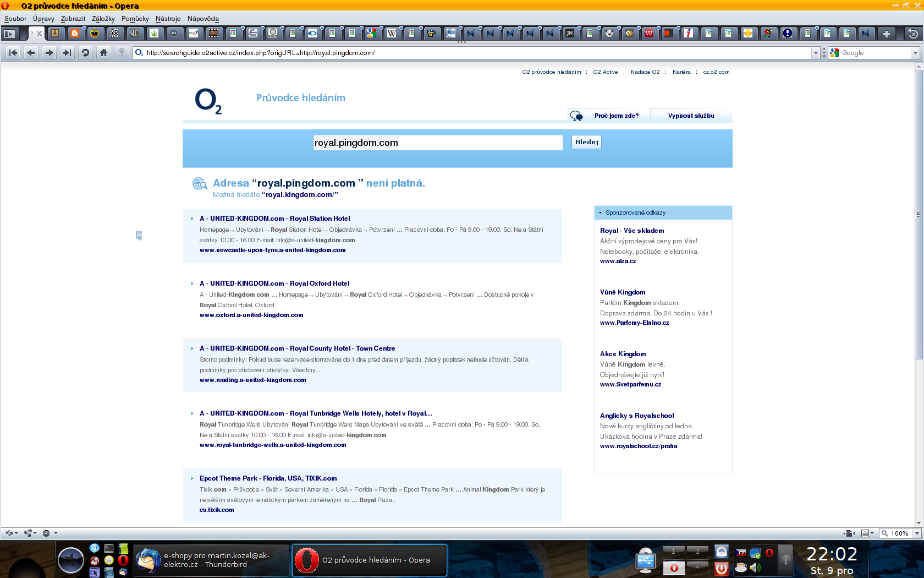Open the 'O2 průvodce hledáním' top link
Screen dimensions: 924x578
point(552,72)
